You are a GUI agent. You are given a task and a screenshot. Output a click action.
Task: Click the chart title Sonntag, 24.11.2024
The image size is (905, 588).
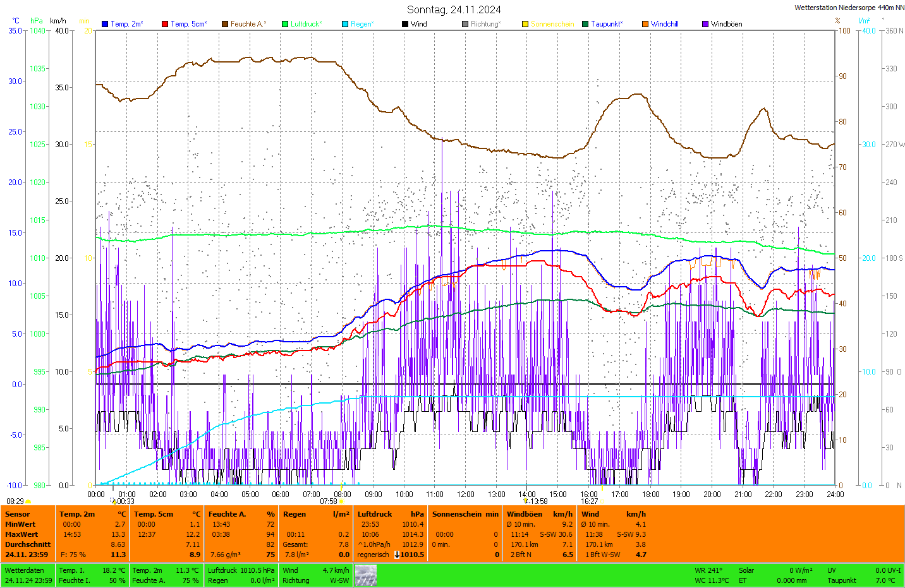pos(454,9)
